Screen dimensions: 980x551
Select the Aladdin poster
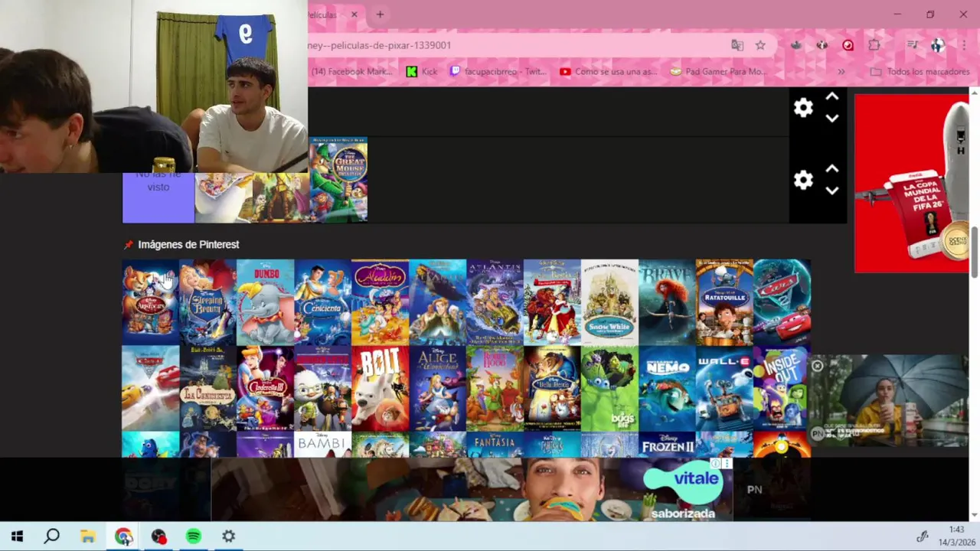click(380, 302)
